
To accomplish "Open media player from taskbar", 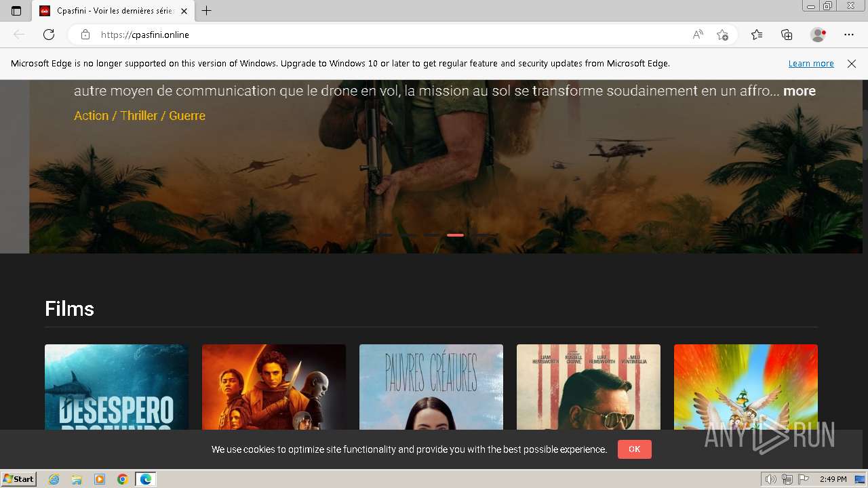I will tap(100, 479).
